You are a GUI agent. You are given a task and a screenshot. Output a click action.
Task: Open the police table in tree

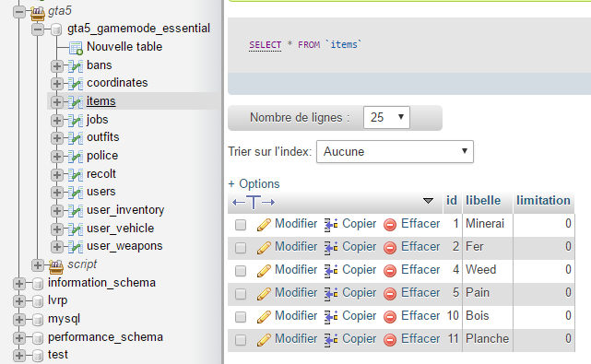point(102,155)
